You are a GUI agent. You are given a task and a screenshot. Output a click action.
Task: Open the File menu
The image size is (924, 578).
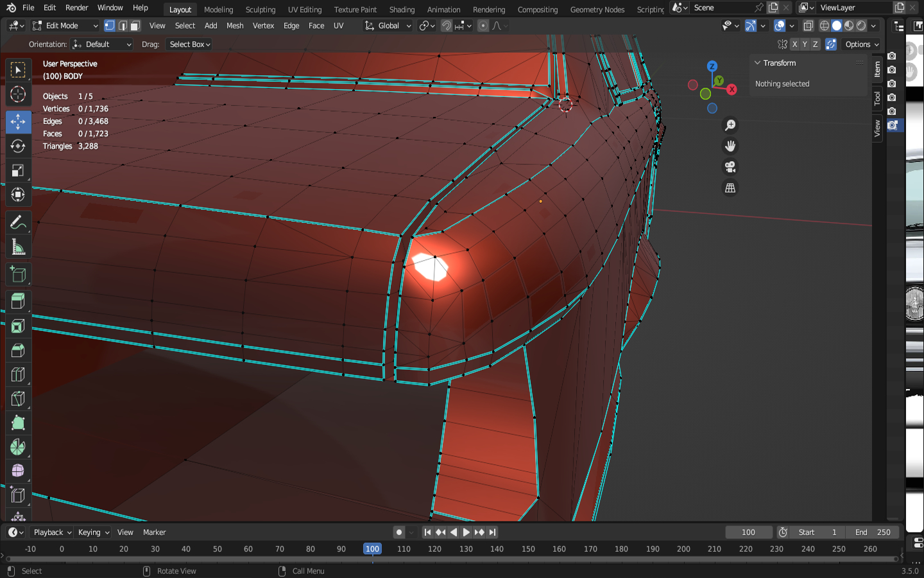[x=28, y=8]
